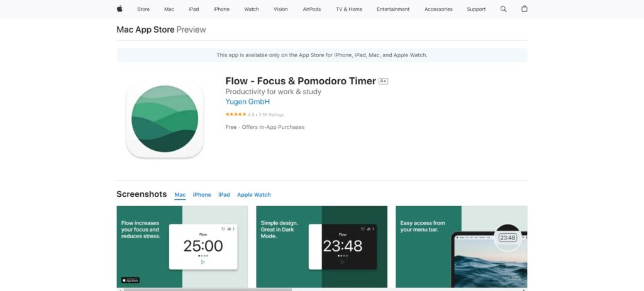This screenshot has width=644, height=291.
Task: Switch to iPad screenshots tab
Action: (224, 195)
